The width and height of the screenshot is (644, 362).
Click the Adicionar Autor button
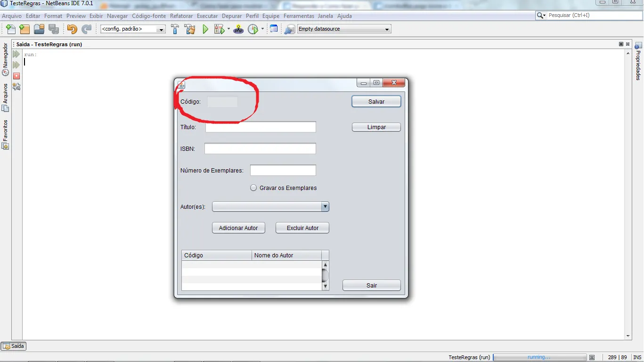tap(238, 228)
